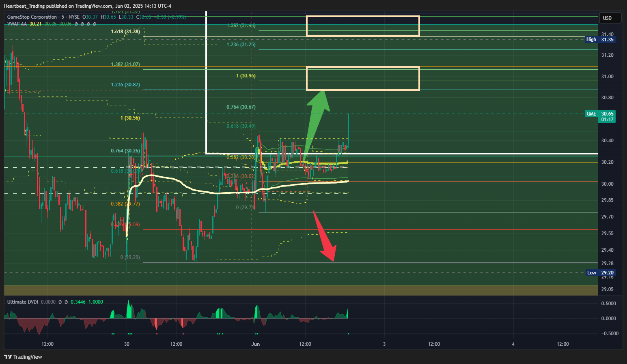Image resolution: width=627 pixels, height=364 pixels.
Task: Open the USD currency selector
Action: point(610,18)
